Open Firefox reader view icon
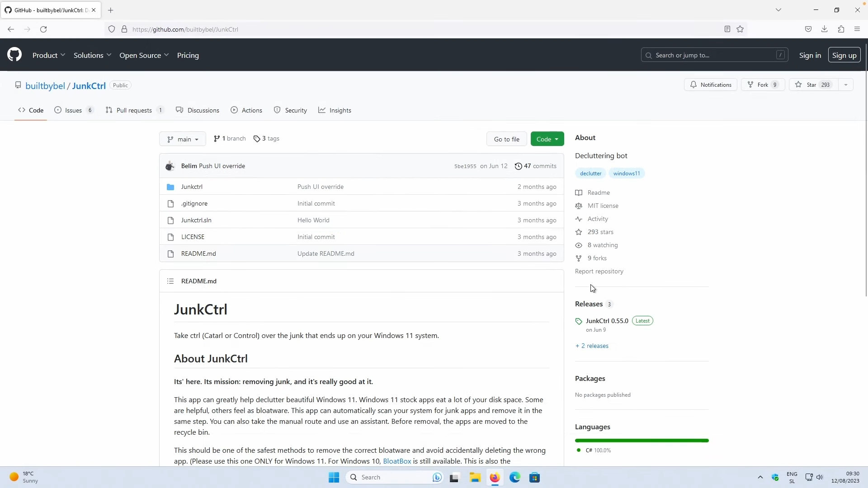Screen dimensions: 868x488 pyautogui.click(x=727, y=29)
